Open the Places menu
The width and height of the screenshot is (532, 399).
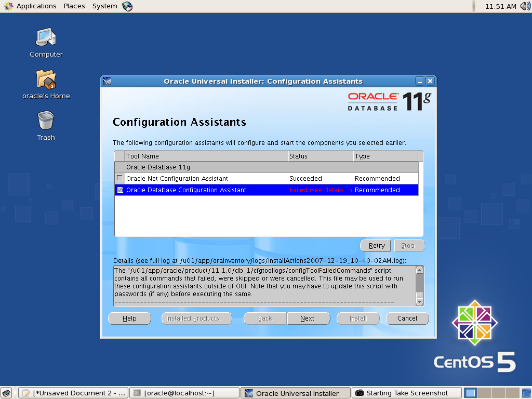74,6
